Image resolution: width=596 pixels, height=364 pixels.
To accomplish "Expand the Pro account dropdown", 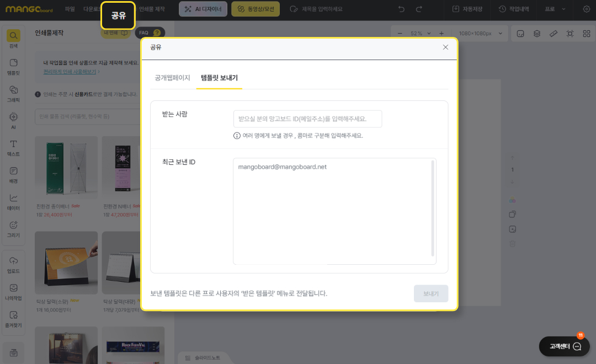I will point(555,9).
